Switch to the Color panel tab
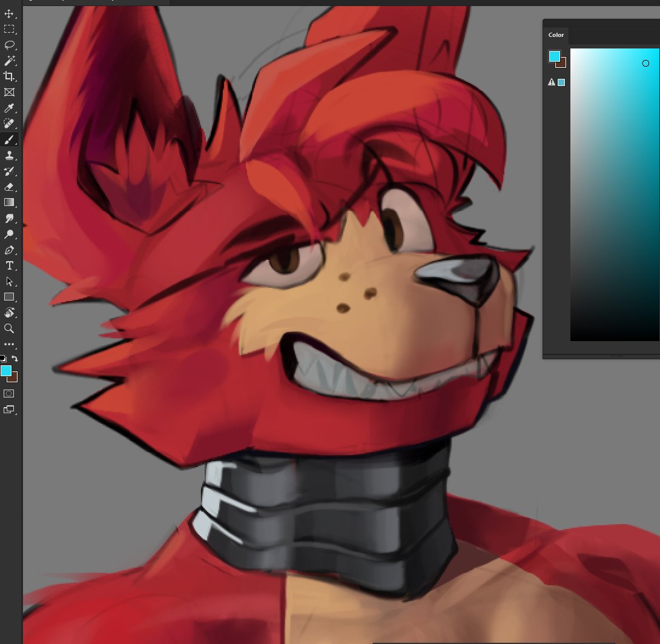Screen dimensions: 660x644 (556, 35)
